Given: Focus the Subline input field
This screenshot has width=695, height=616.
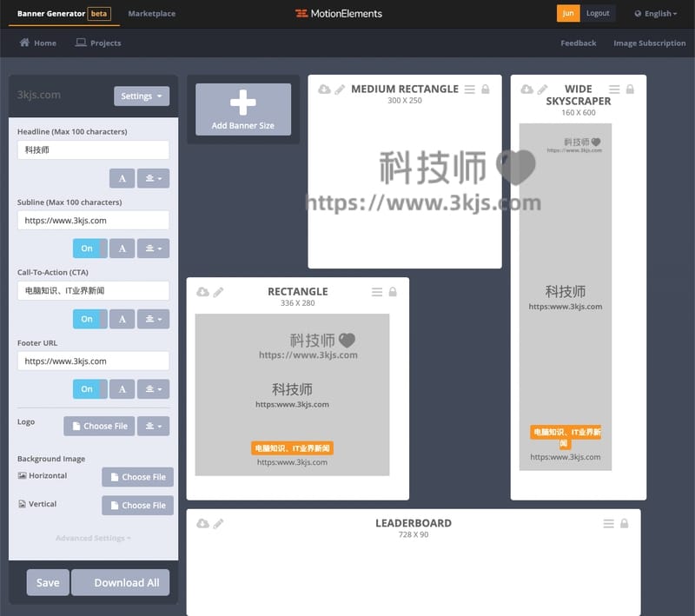Looking at the screenshot, I should (94, 221).
